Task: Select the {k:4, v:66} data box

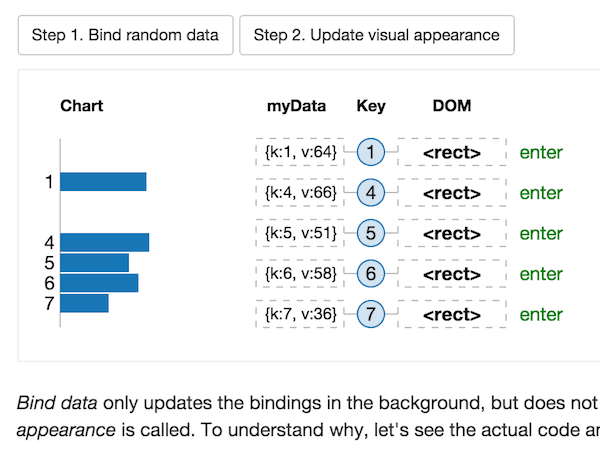Action: coord(300,193)
